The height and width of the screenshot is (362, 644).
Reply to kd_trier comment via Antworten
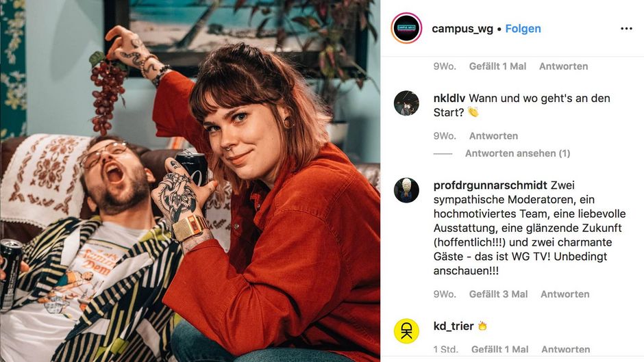(x=565, y=349)
